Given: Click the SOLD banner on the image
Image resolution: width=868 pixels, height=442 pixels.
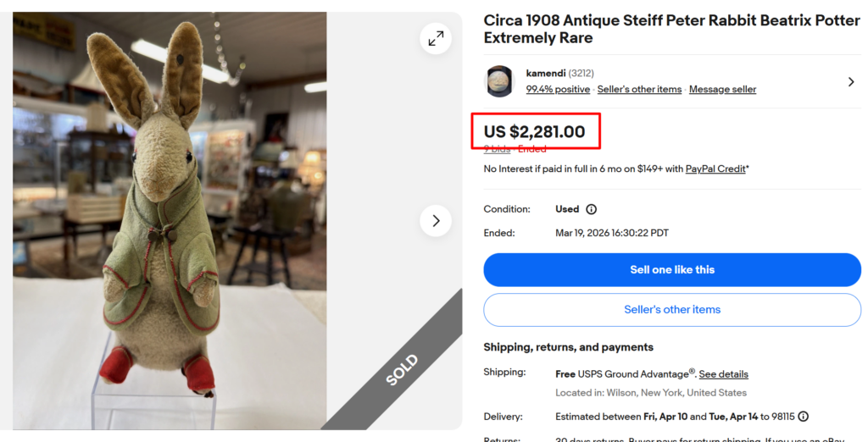Looking at the screenshot, I should [x=401, y=370].
